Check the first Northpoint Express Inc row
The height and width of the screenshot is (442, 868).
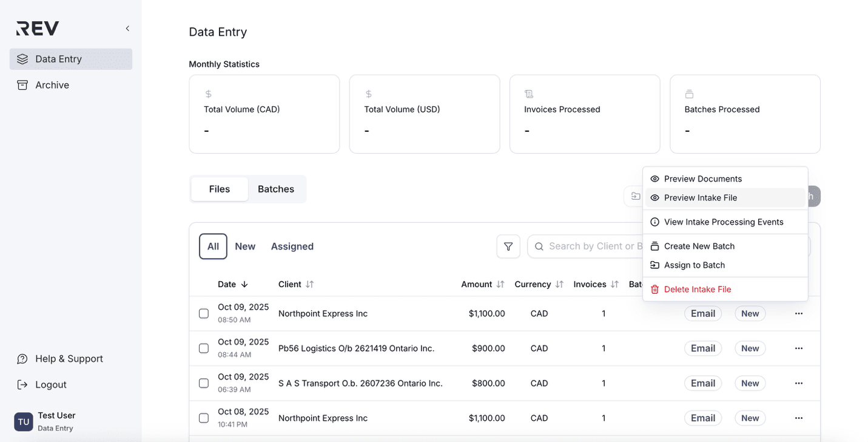coord(204,314)
